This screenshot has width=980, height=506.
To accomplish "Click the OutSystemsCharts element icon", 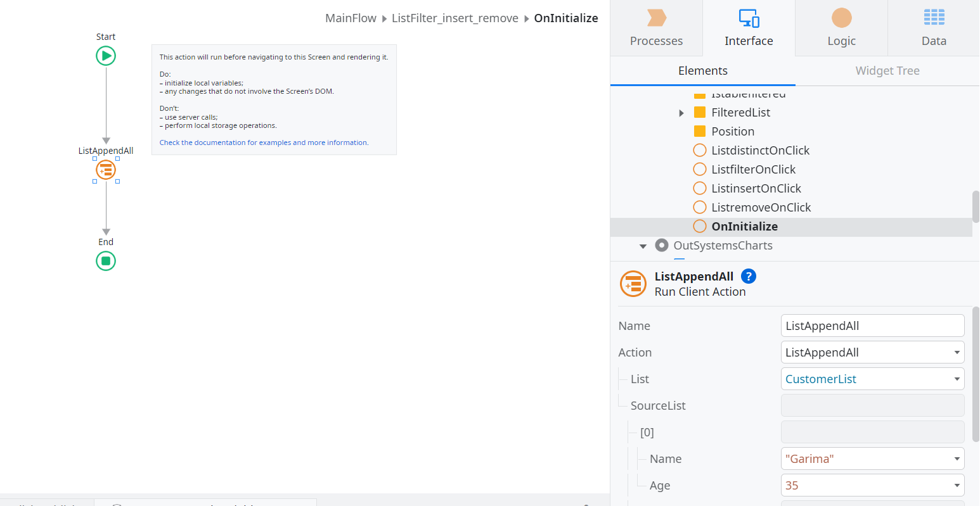I will click(x=661, y=245).
